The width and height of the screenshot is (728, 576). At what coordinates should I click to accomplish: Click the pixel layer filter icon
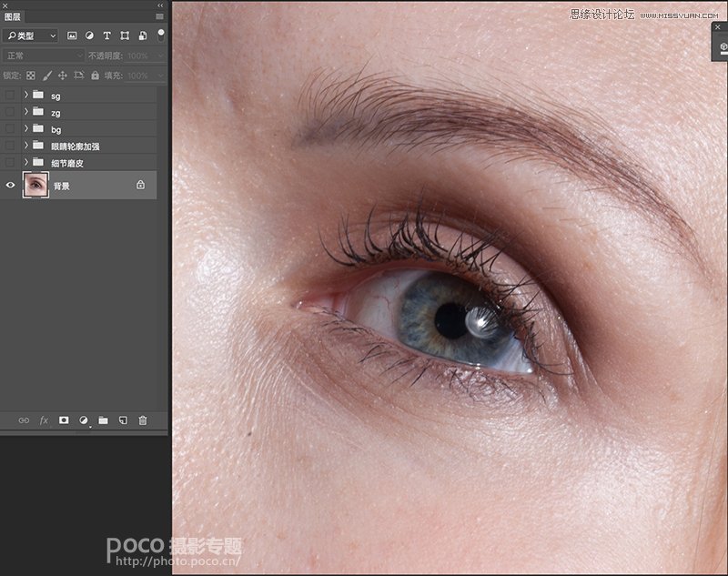point(72,35)
